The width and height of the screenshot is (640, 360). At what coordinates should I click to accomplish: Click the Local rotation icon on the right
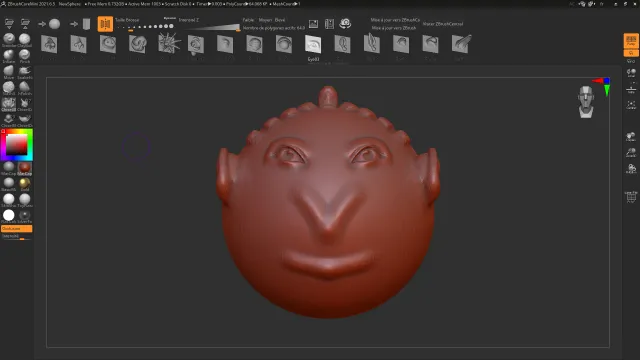click(x=631, y=73)
